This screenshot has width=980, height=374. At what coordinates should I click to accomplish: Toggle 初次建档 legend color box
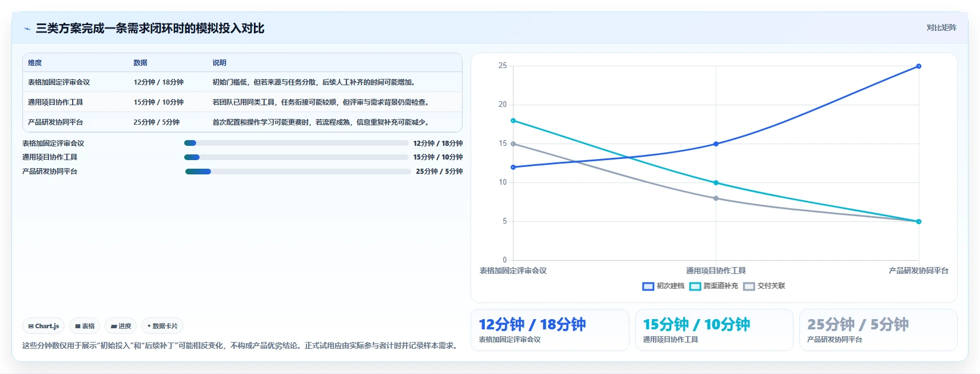point(648,287)
